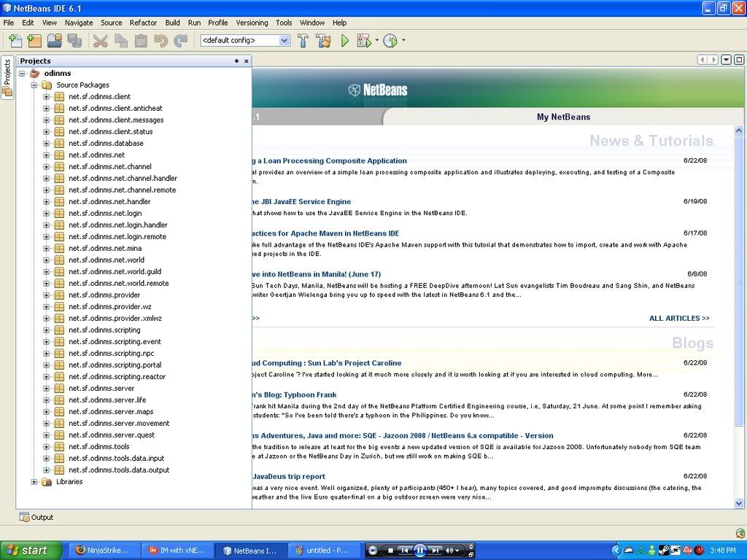Run the main project with green arrow
Image resolution: width=747 pixels, height=560 pixels.
(x=345, y=41)
